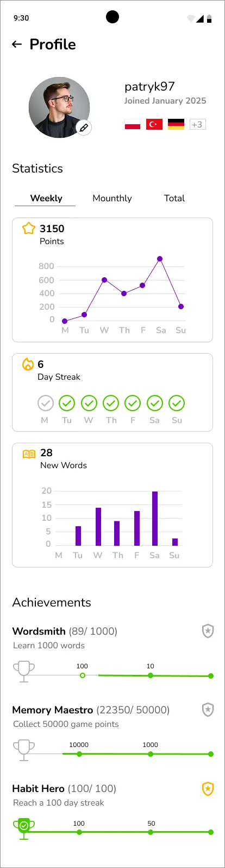
Task: Click the flame Day Streak icon
Action: [x=28, y=364]
